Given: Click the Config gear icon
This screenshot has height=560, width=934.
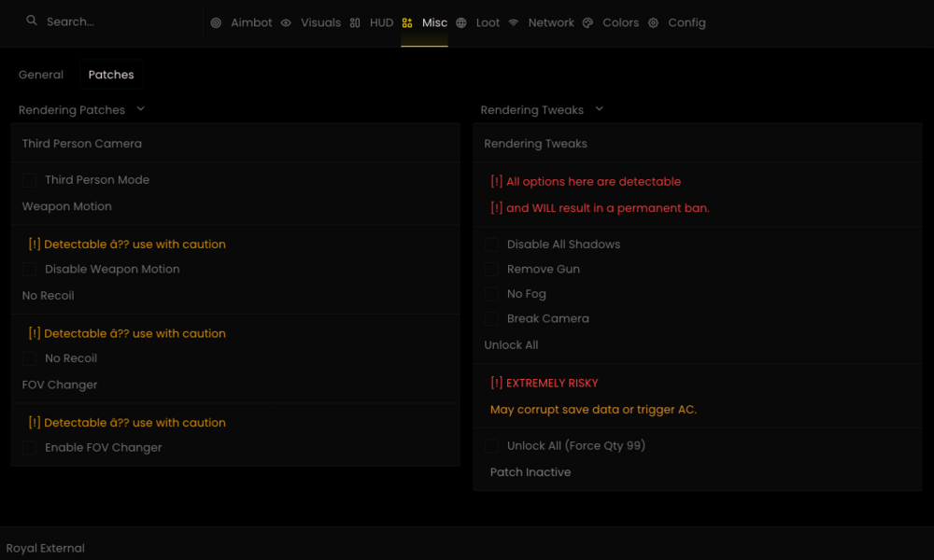Looking at the screenshot, I should tap(654, 22).
